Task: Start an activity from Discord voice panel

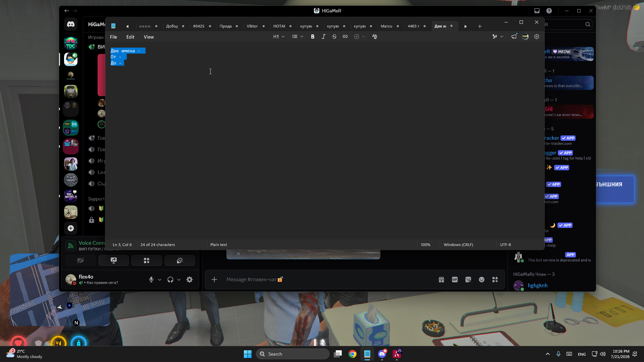Action: pos(147,260)
